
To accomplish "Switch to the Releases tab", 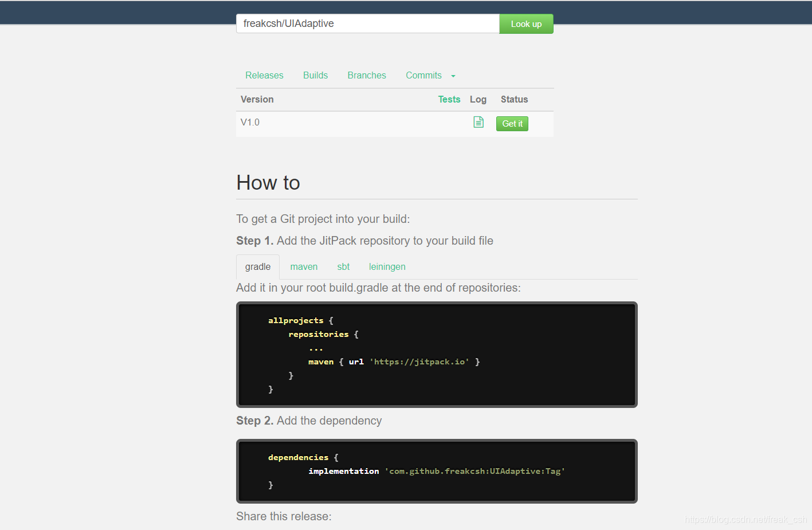I will click(264, 76).
